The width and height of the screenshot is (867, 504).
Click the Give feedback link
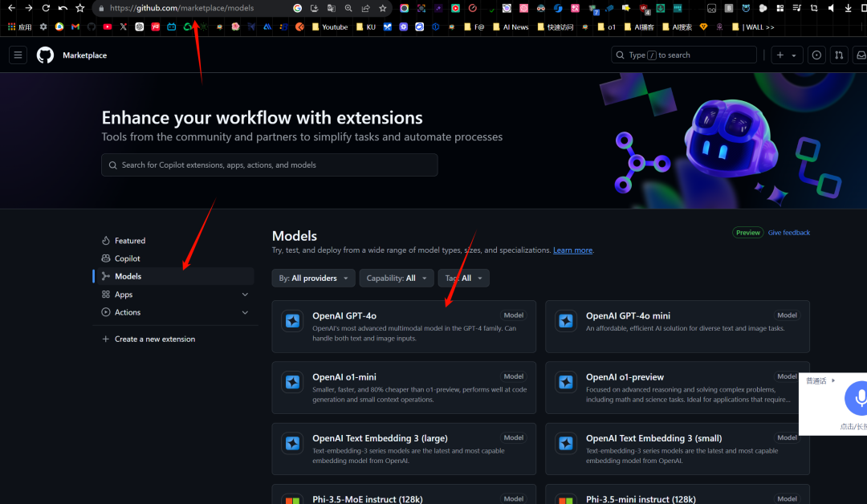788,233
